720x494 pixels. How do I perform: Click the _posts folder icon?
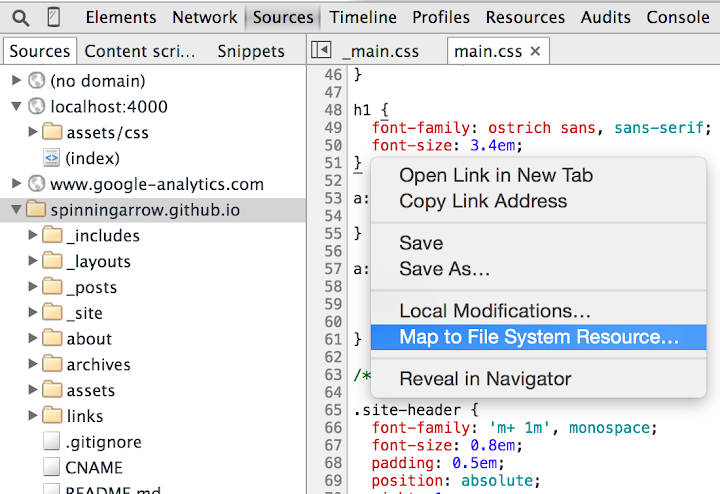coord(52,286)
